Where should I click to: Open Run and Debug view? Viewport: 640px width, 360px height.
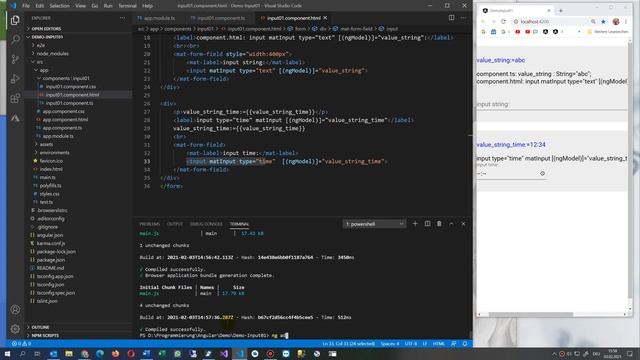tap(15, 79)
